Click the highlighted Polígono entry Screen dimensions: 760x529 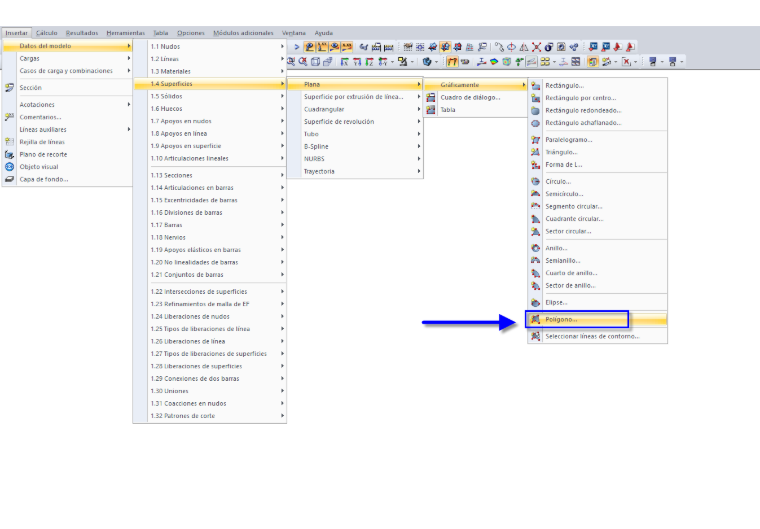(597, 320)
